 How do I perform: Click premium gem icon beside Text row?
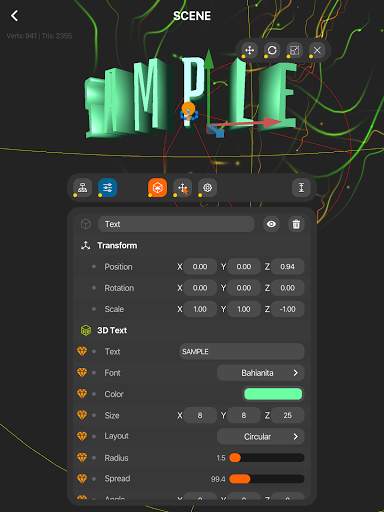[82, 351]
